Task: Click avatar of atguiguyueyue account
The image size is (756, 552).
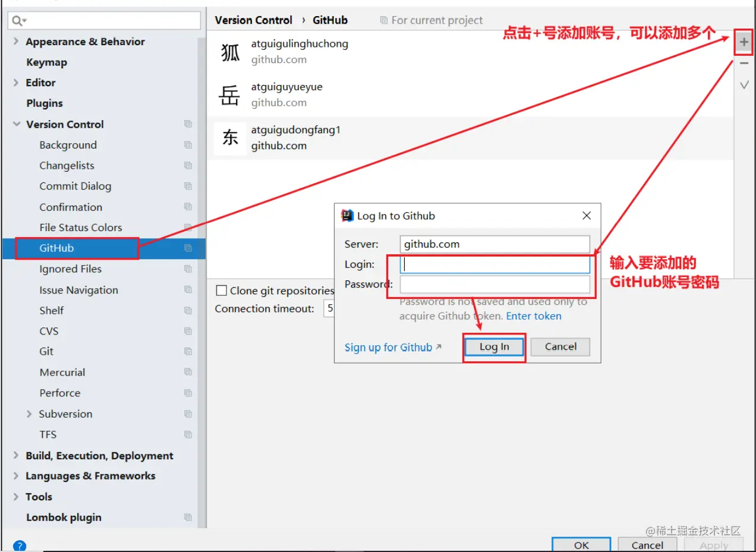Action: (230, 95)
